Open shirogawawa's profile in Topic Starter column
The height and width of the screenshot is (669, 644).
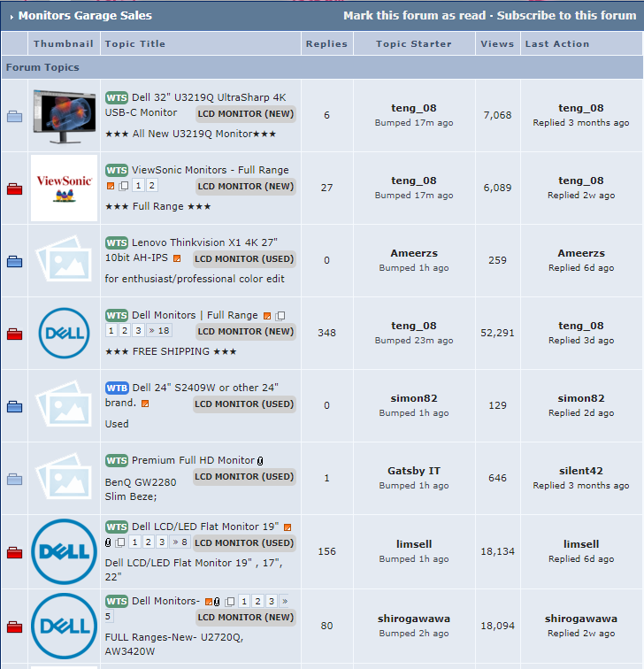414,619
